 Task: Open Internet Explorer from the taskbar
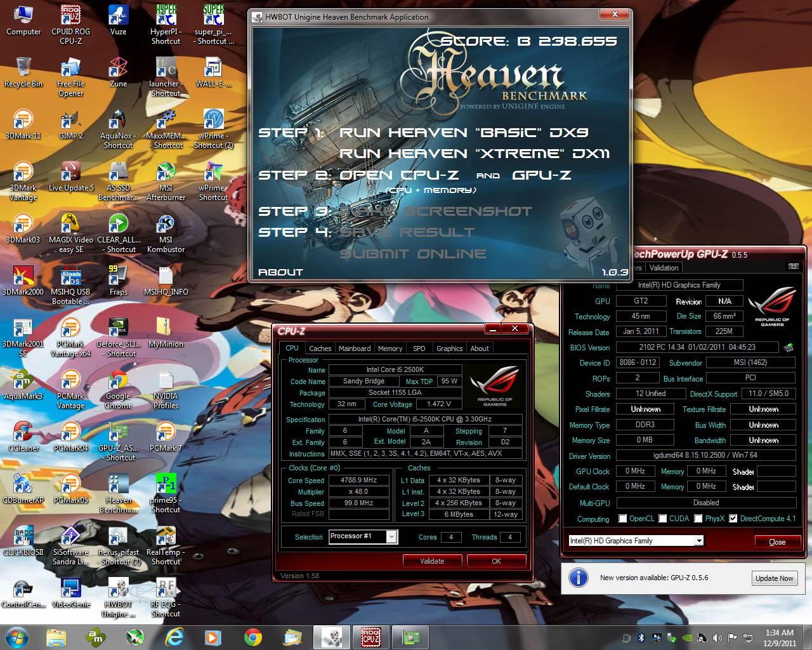(174, 637)
